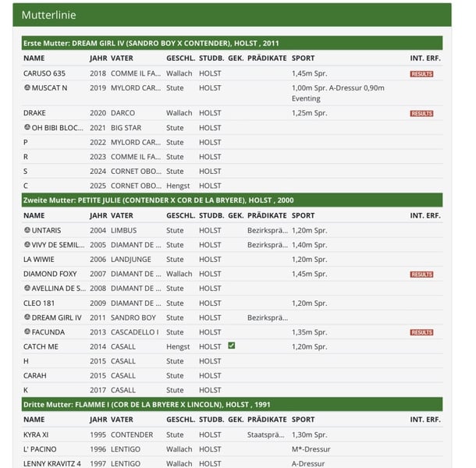
Task: Click the round icon beside DREAM GIRL IV
Action: (x=27, y=317)
